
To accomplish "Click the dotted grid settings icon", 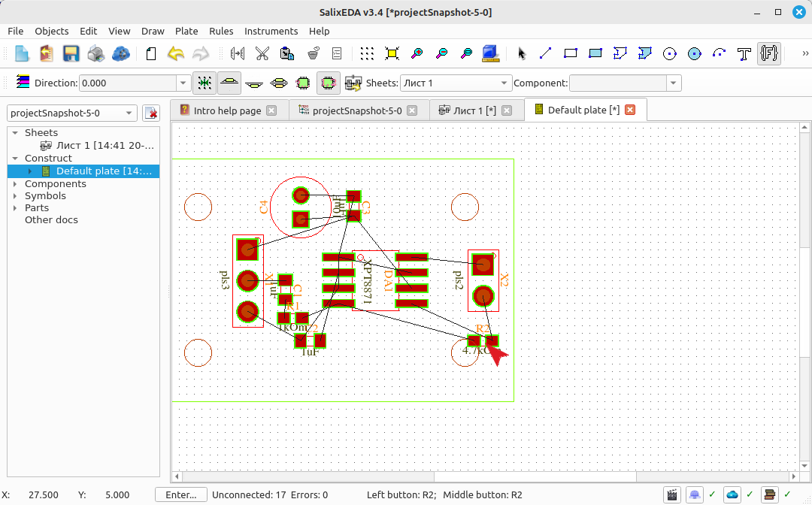I will coord(367,53).
